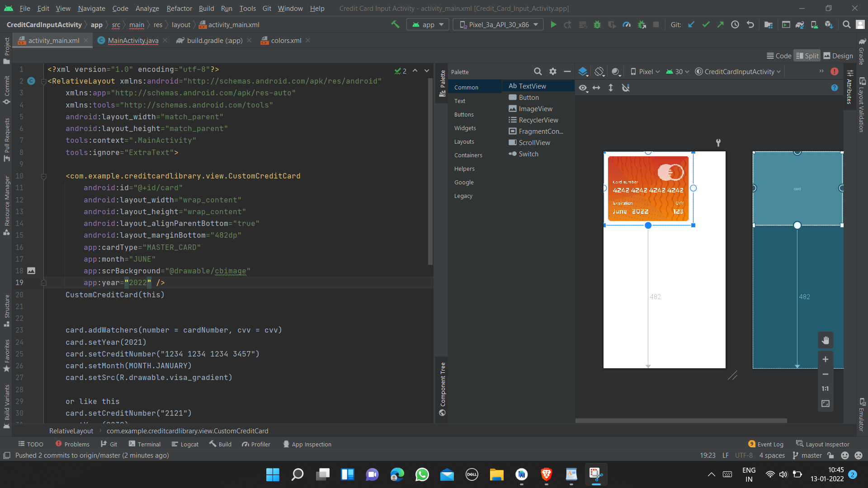Open the Event Log
This screenshot has width=868, height=488.
[765, 444]
